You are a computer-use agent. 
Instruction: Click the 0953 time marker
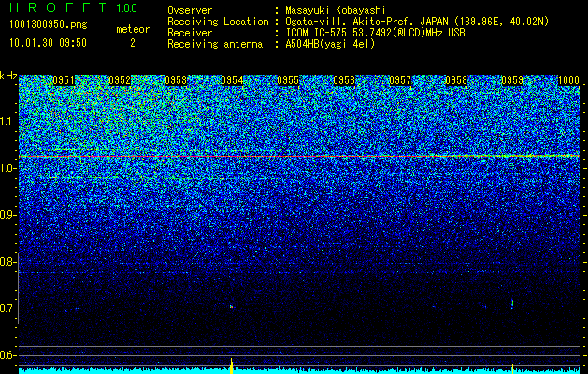[x=176, y=80]
